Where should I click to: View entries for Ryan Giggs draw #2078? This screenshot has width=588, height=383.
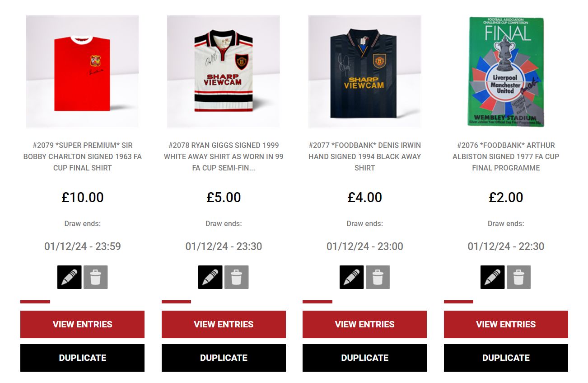224,324
